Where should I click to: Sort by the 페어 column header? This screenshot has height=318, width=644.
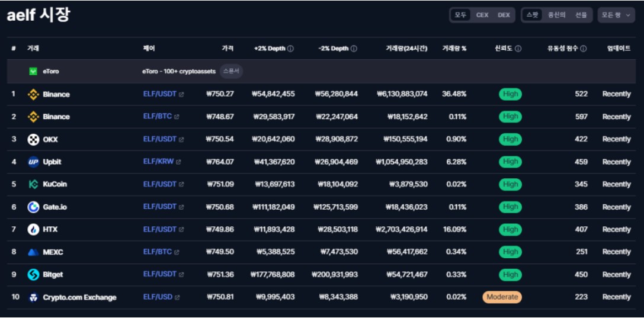(149, 49)
